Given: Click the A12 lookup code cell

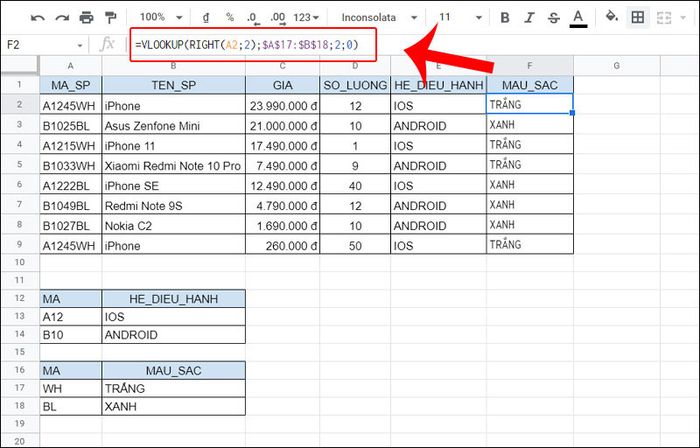Looking at the screenshot, I should click(x=71, y=317).
